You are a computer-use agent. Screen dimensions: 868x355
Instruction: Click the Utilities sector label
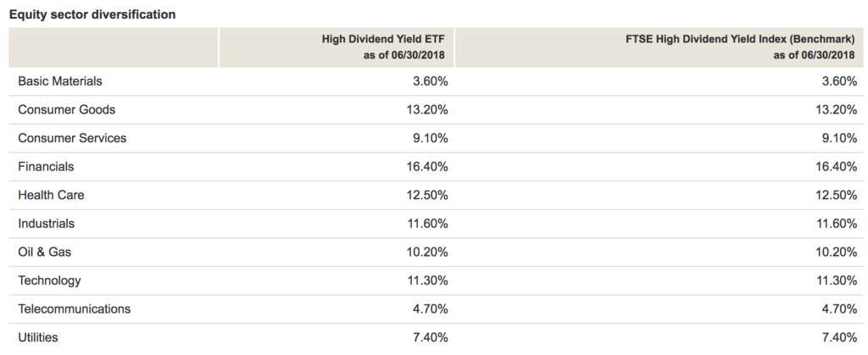tap(37, 337)
